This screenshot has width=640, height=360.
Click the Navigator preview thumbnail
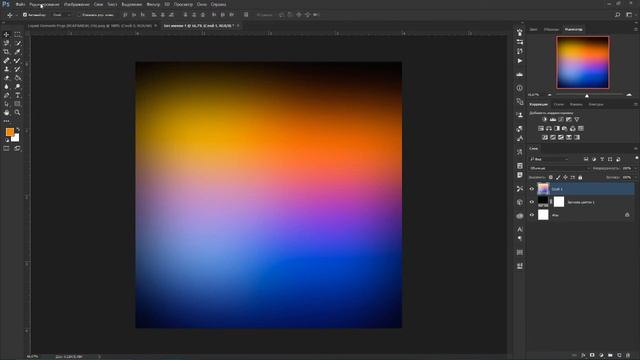coord(582,62)
